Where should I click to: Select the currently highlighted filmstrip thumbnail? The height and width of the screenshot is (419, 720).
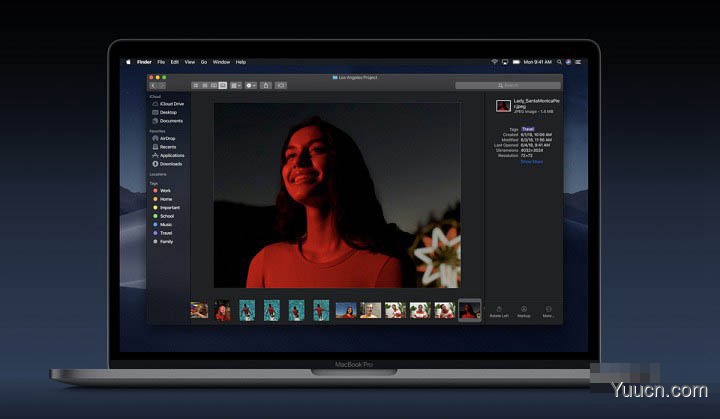(470, 311)
